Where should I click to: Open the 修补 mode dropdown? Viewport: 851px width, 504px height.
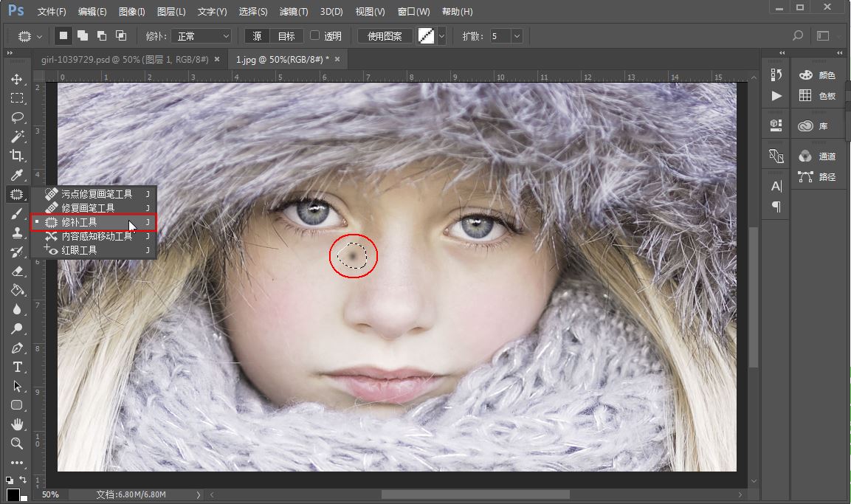tap(201, 36)
